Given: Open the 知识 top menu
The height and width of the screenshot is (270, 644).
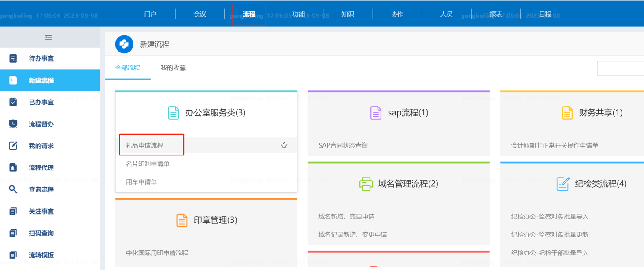Looking at the screenshot, I should [348, 14].
